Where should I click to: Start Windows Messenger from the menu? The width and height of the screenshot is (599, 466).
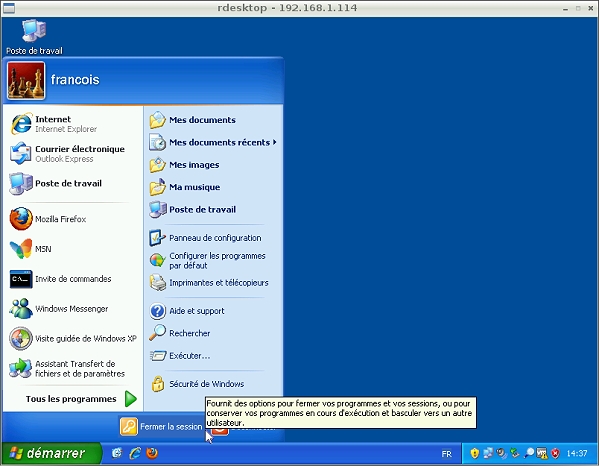(72, 308)
